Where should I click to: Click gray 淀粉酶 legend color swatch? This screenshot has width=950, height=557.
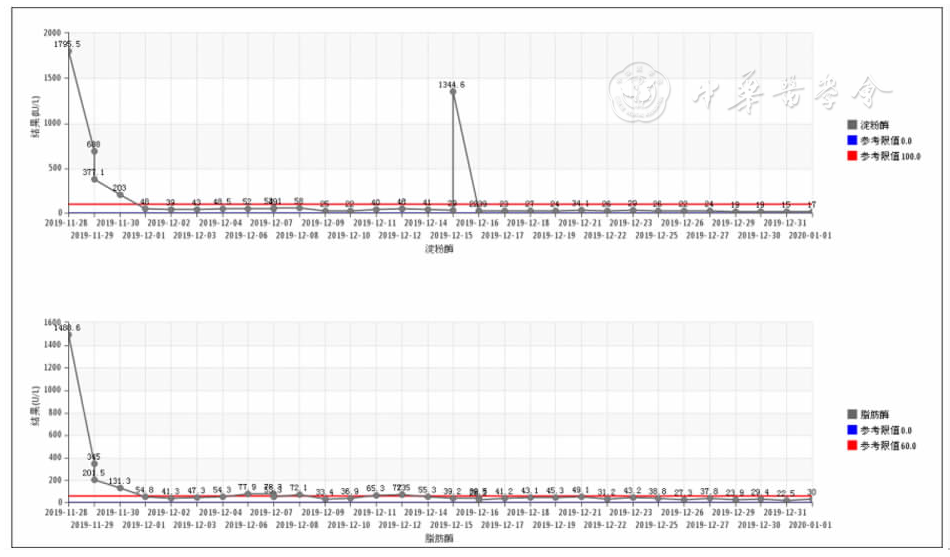click(x=852, y=125)
